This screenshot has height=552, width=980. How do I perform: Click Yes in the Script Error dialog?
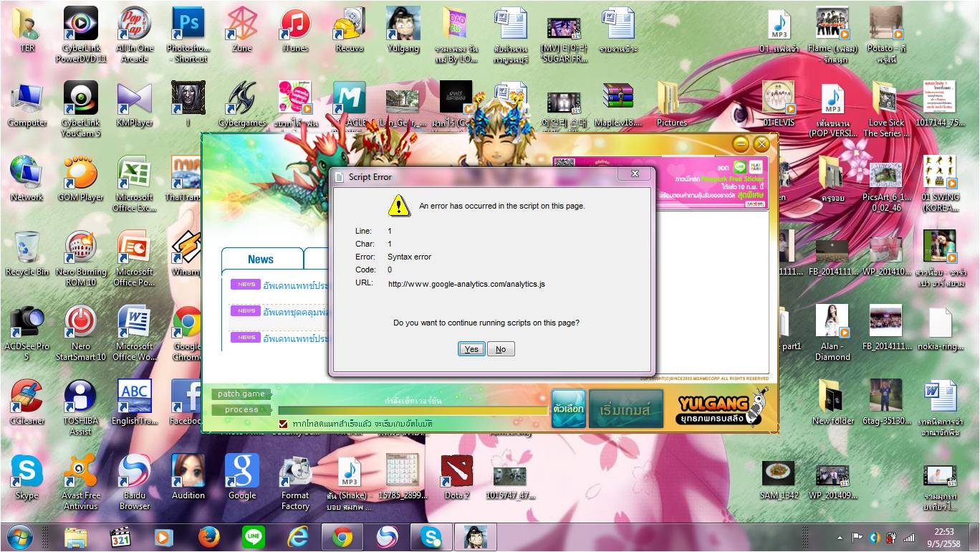471,349
